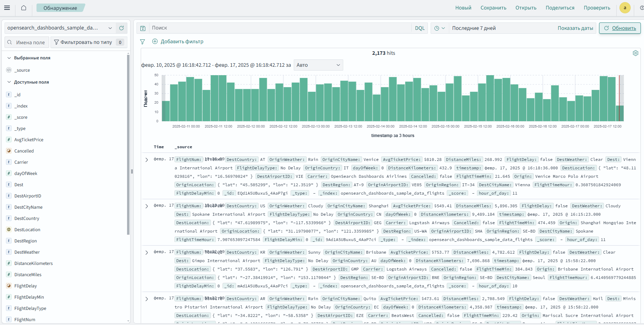This screenshot has width=644, height=325.
Task: Go to the home icon
Action: click(x=24, y=8)
